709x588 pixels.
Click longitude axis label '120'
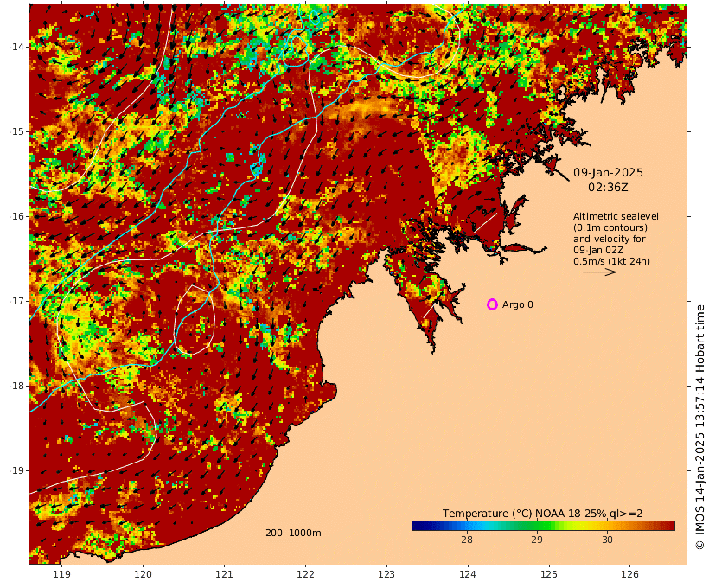143,574
